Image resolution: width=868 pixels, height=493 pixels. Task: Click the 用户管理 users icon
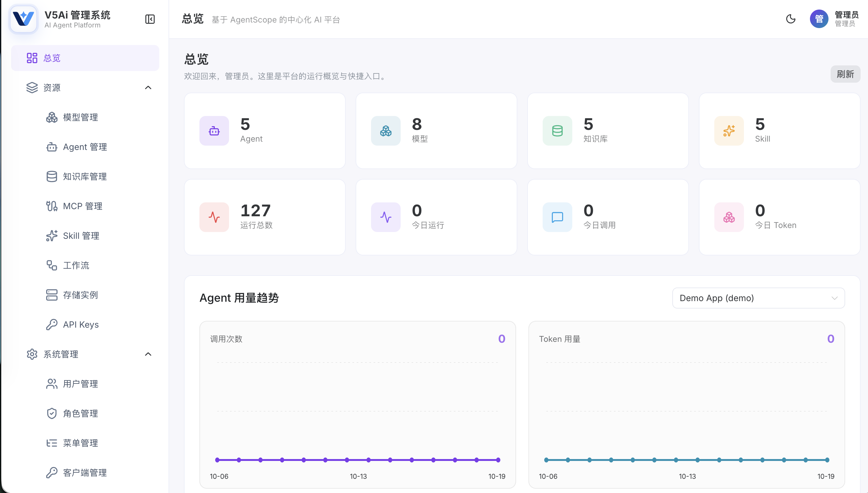[x=52, y=384]
